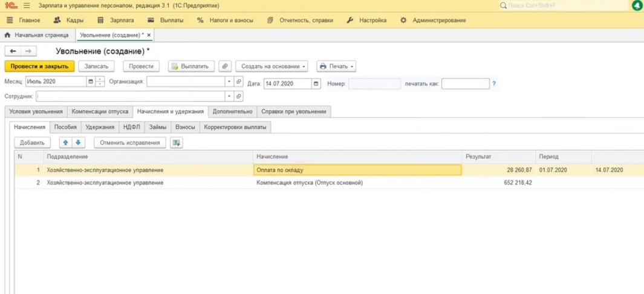Click the paperclip attachments icon
This screenshot has width=644, height=294.
pos(225,67)
